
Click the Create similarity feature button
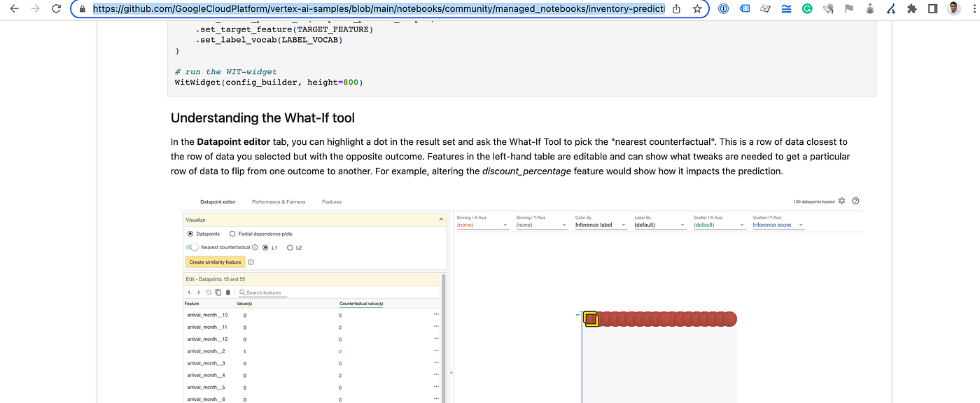214,261
